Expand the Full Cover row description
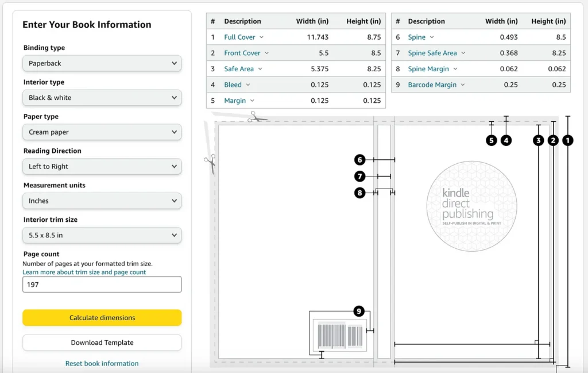588x373 pixels. pos(243,37)
